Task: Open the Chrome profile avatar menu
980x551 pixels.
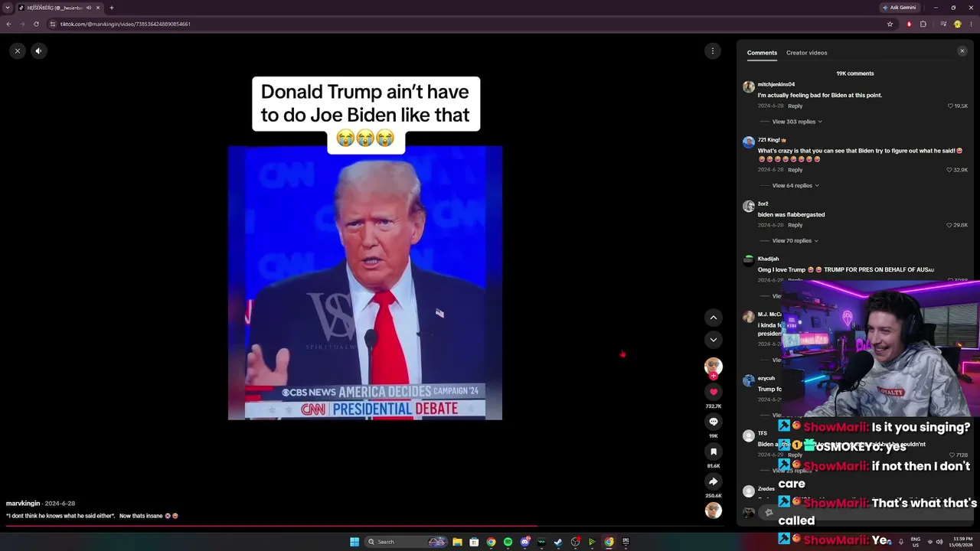Action: (x=957, y=24)
